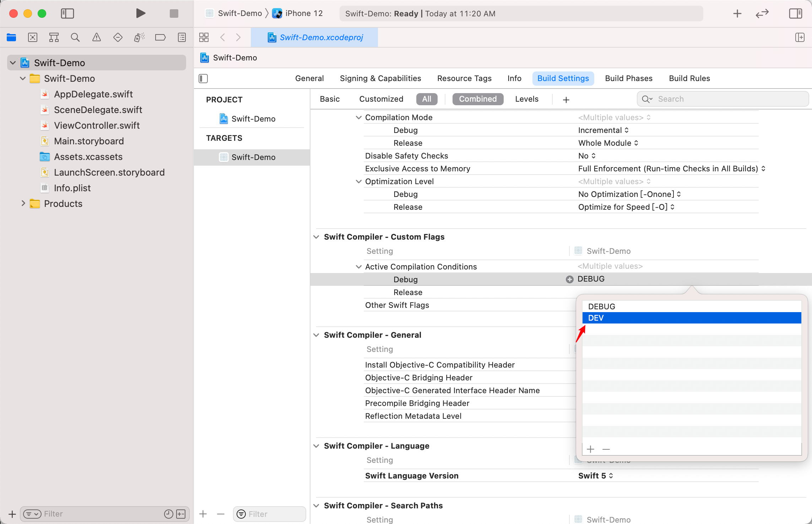Image resolution: width=812 pixels, height=524 pixels.
Task: Open the Source Control navigator icon
Action: (33, 37)
